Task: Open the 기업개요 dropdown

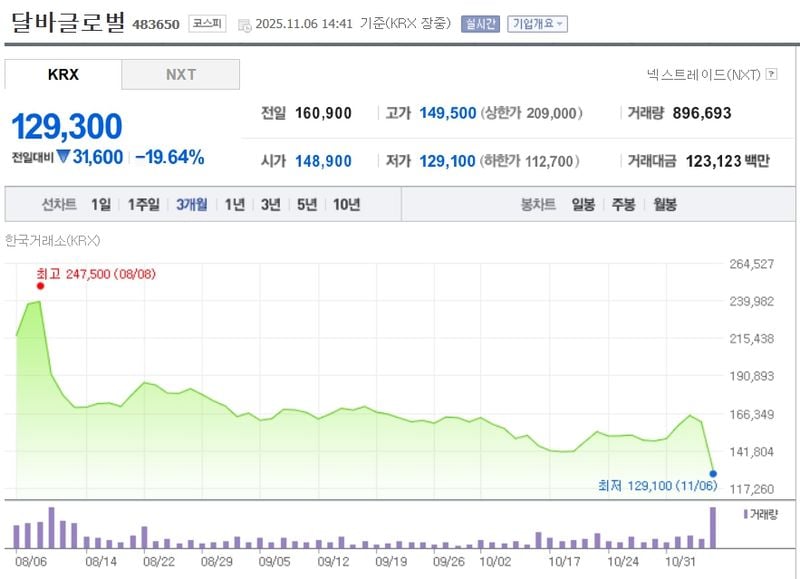Action: (x=537, y=23)
